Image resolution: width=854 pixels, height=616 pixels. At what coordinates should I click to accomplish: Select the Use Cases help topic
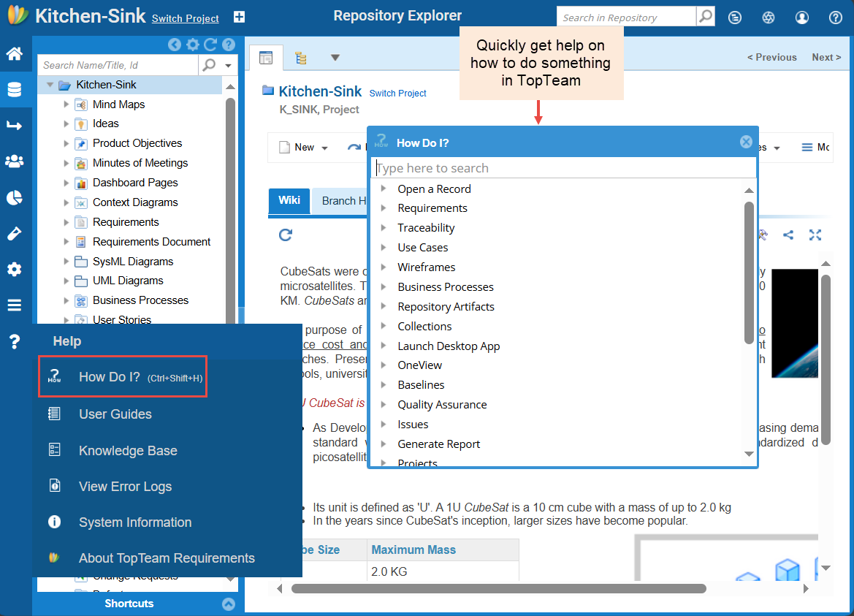(x=423, y=248)
